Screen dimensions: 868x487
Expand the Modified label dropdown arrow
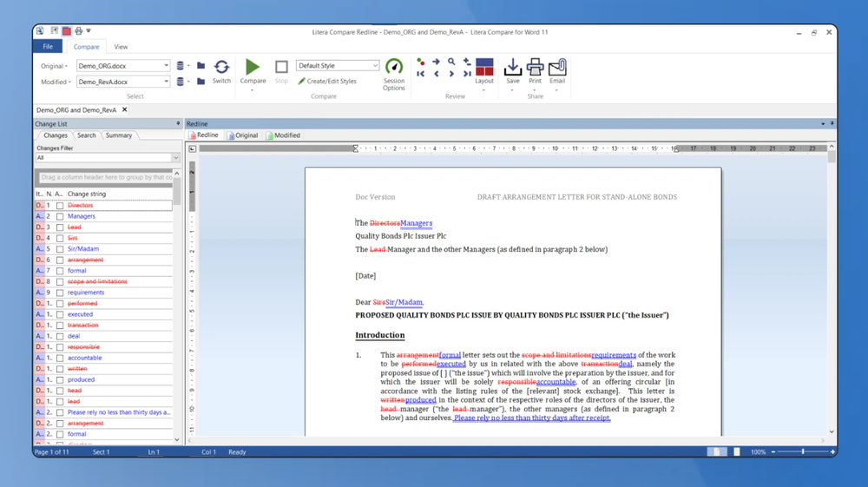(x=69, y=82)
